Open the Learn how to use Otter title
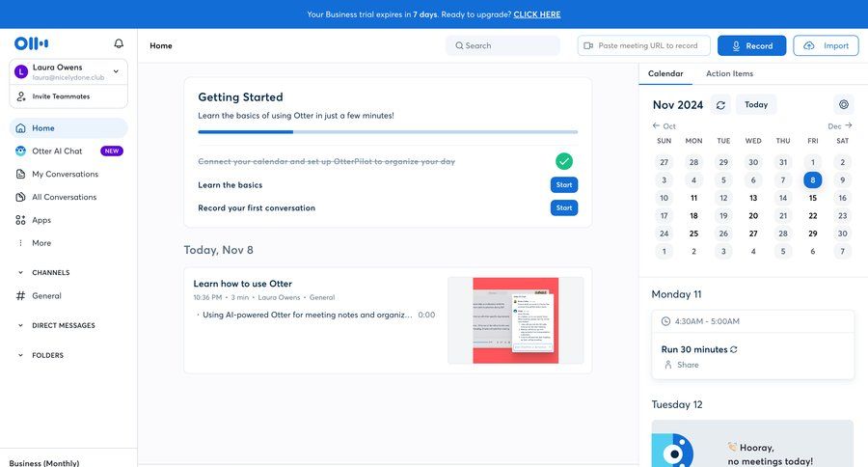 [242, 284]
